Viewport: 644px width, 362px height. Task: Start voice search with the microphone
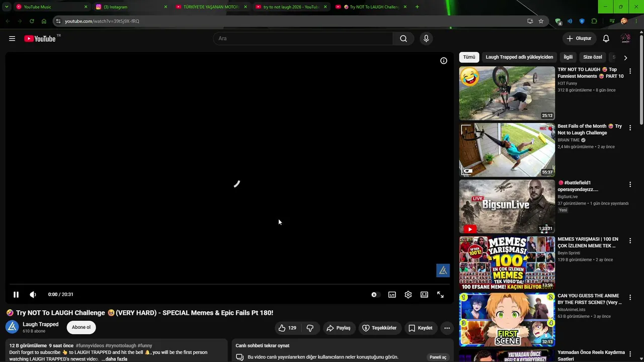click(426, 39)
